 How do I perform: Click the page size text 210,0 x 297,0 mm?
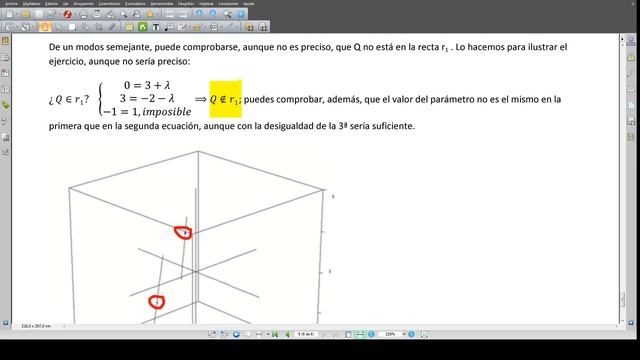[x=36, y=326]
